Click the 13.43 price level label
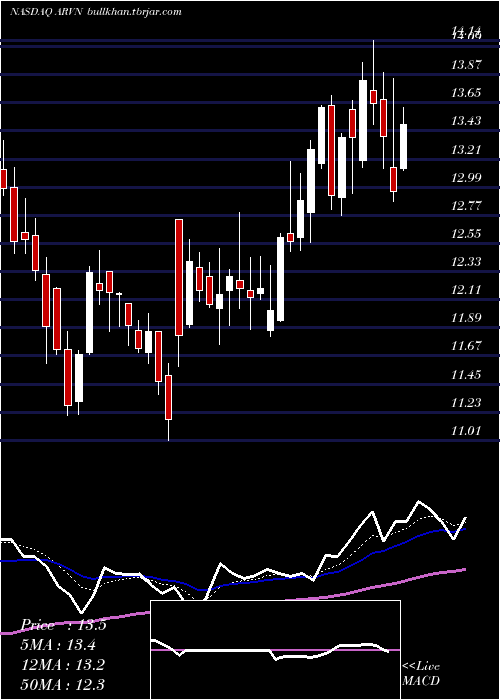500x700 pixels. 467,121
